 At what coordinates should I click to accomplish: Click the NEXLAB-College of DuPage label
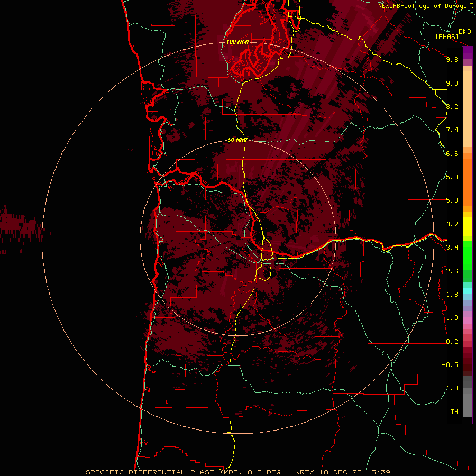(423, 6)
